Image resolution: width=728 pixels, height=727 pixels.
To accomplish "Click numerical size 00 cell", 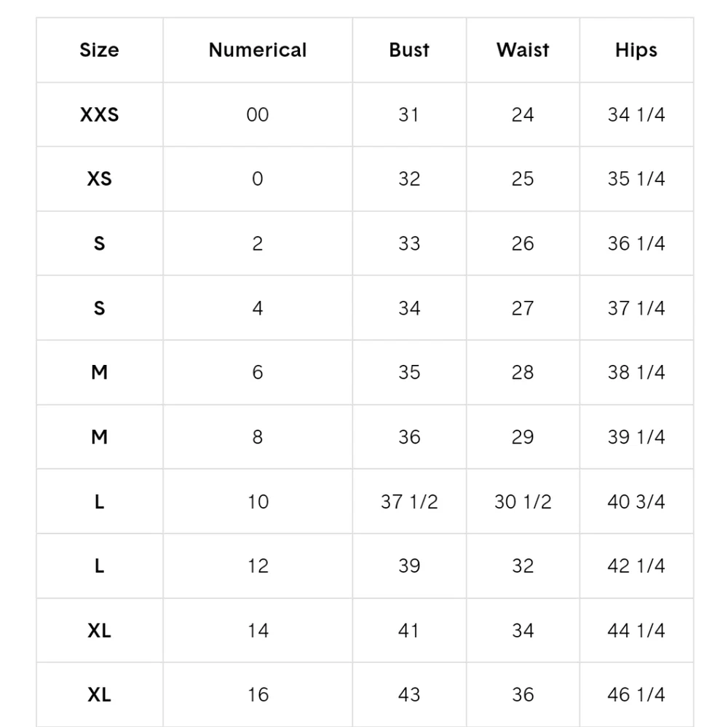I will point(258,115).
